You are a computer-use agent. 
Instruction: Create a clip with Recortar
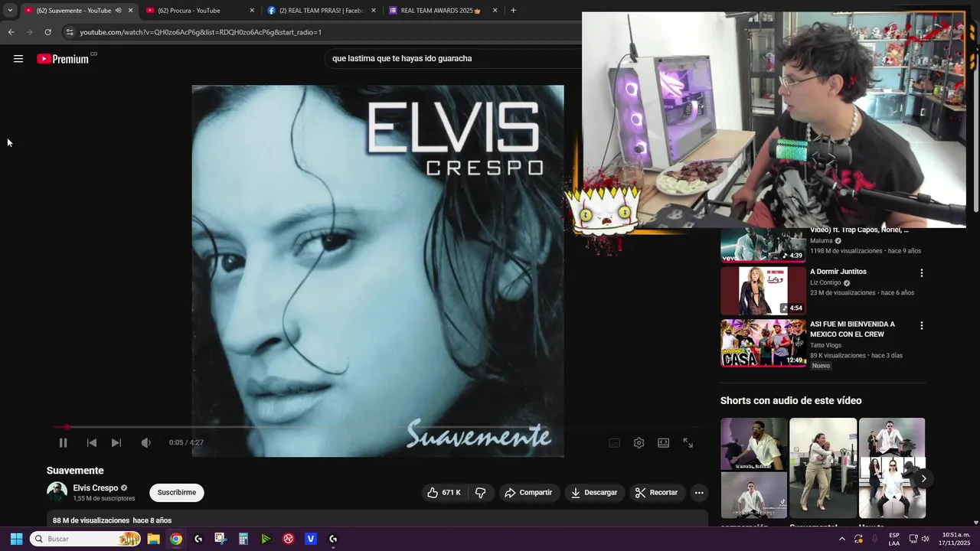click(x=657, y=493)
